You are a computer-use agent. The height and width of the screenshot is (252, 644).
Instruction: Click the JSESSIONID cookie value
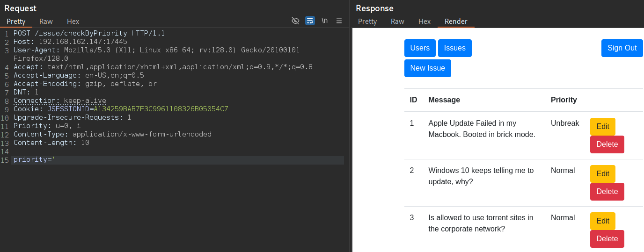coord(161,109)
